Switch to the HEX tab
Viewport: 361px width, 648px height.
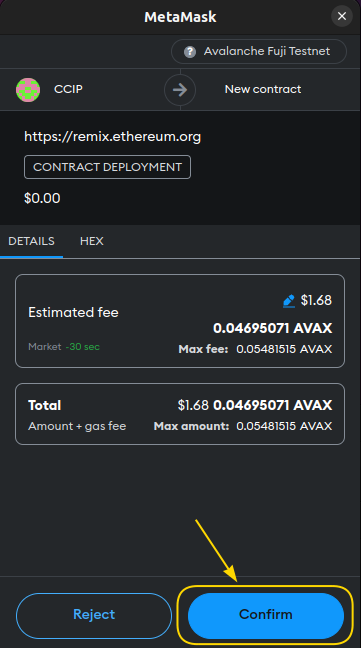point(92,241)
